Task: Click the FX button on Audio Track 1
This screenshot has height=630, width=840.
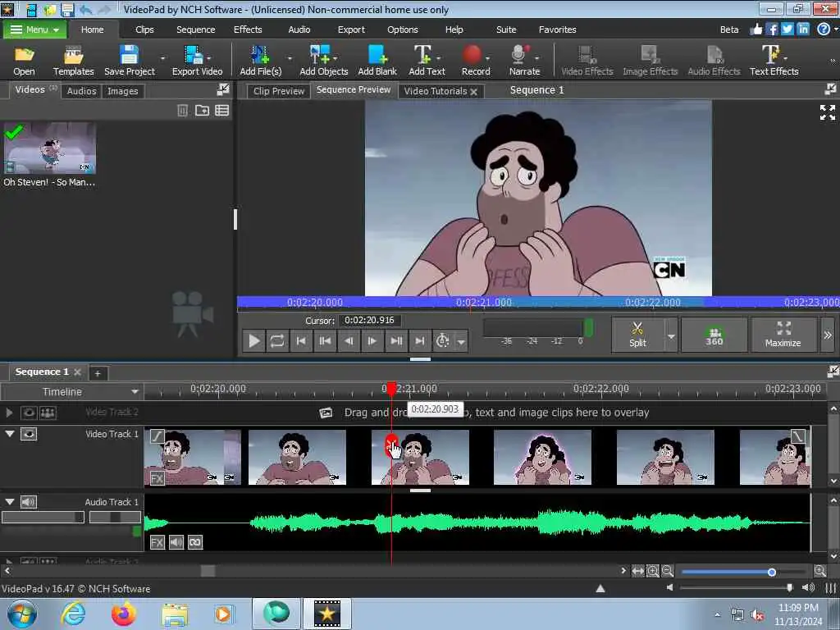Action: coord(157,542)
